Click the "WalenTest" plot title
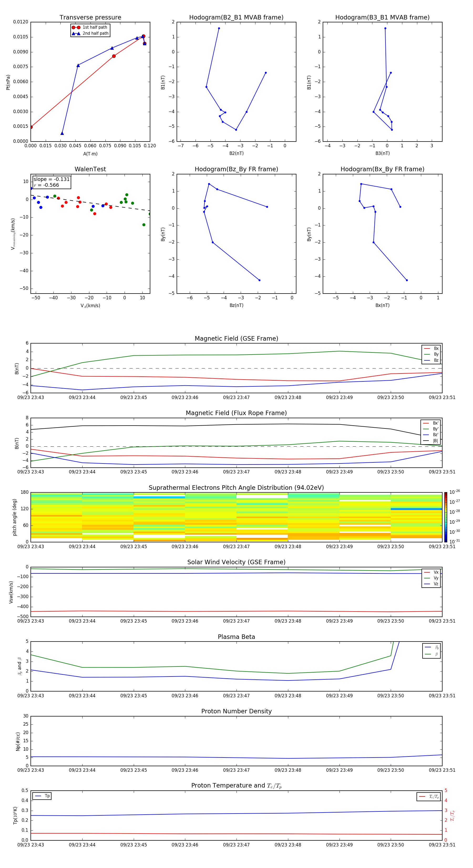Viewport: 473px width, 868px height. (x=90, y=169)
